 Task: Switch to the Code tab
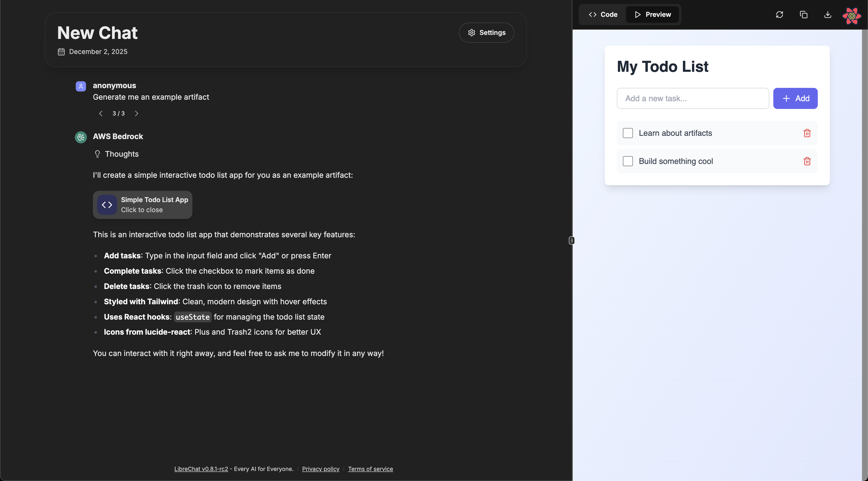click(x=603, y=15)
